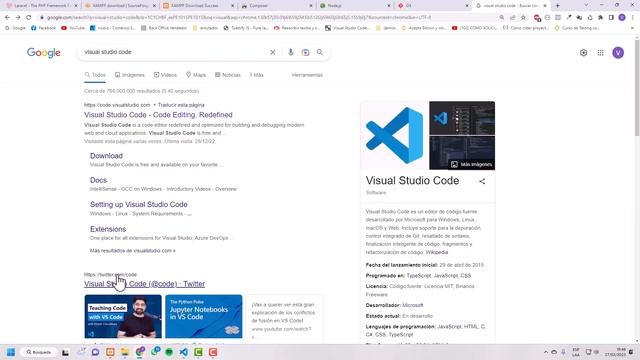The height and width of the screenshot is (360, 640).
Task: Open Visual Studio Code - Code Editing result
Action: click(x=158, y=115)
